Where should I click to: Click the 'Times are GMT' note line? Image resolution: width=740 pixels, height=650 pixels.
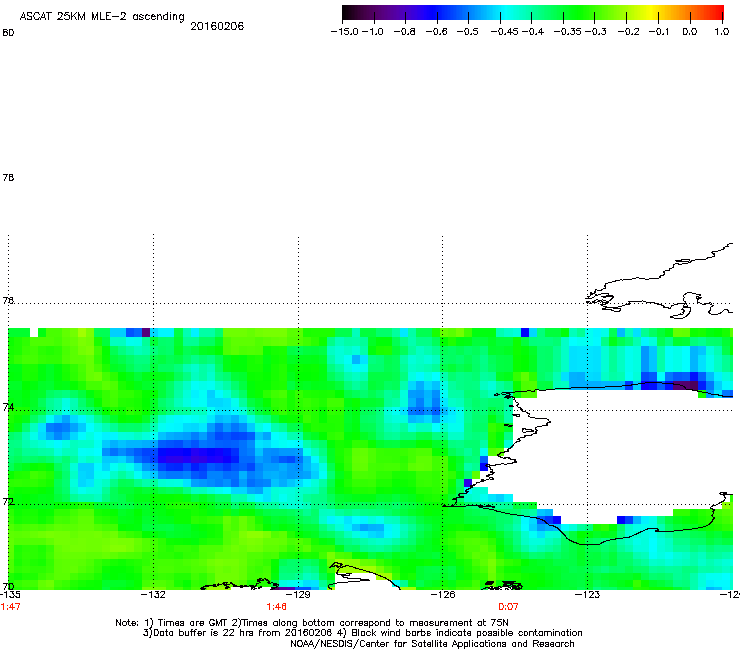pos(312,623)
